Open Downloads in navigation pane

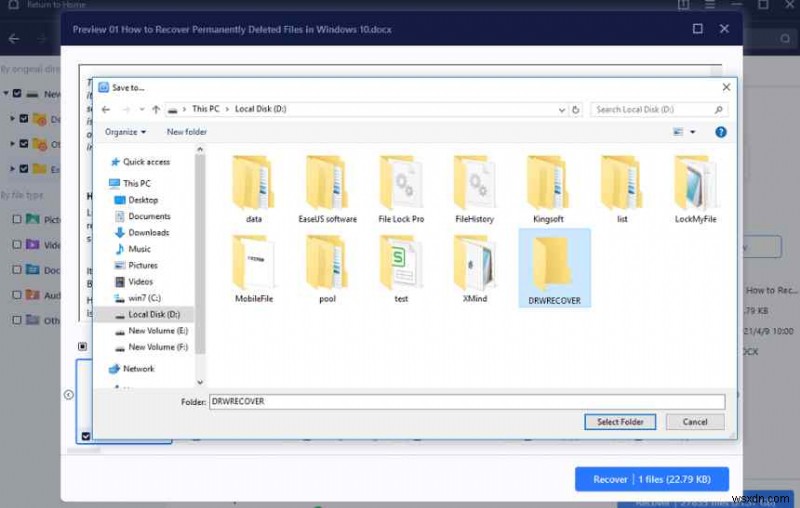click(x=142, y=233)
